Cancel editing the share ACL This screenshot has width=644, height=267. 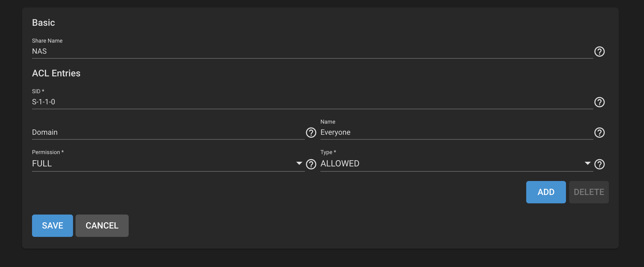coord(102,226)
